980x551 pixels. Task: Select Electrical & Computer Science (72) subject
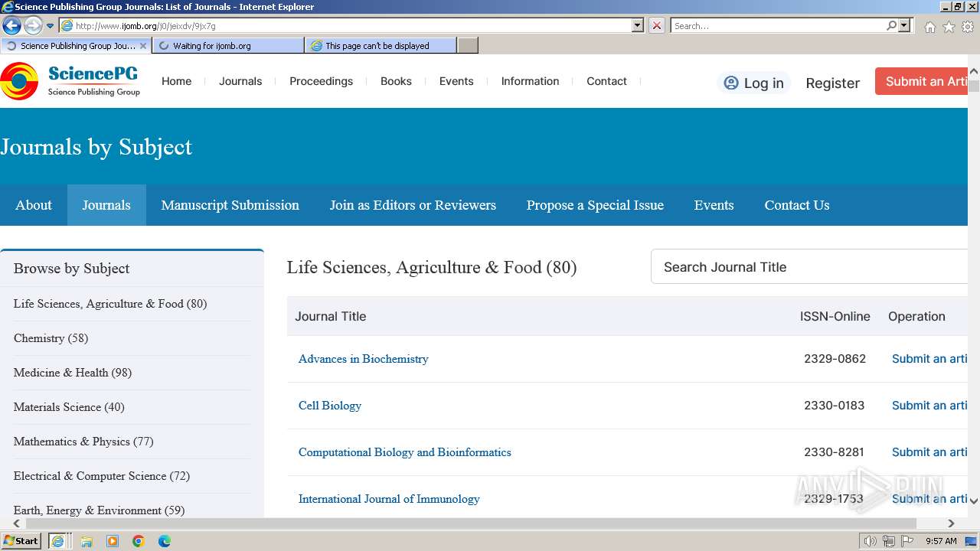(102, 476)
